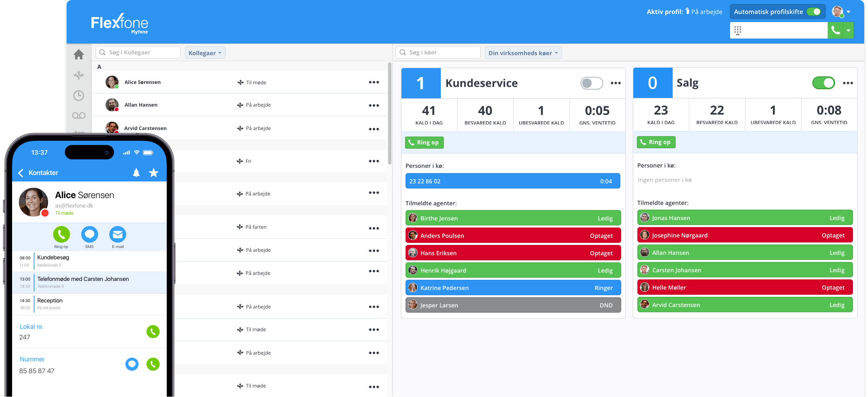Select agent Josephine Nørgaard
This screenshot has width=868, height=397.
coord(745,235)
